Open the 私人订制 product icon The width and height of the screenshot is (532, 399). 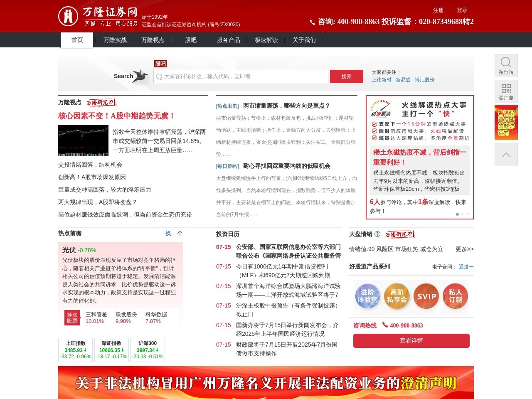coord(455,296)
